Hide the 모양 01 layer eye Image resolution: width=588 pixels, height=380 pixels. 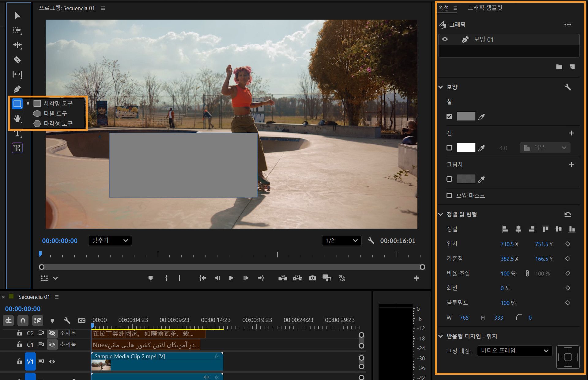[445, 39]
